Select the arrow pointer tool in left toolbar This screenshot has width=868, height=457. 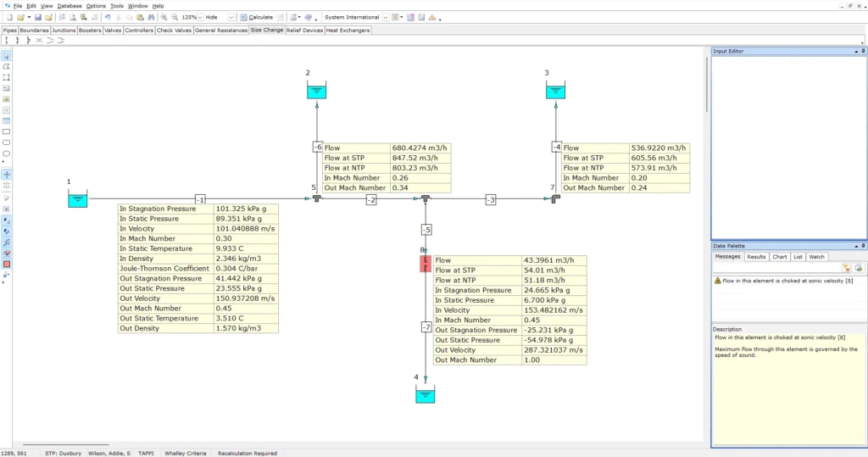(x=7, y=56)
